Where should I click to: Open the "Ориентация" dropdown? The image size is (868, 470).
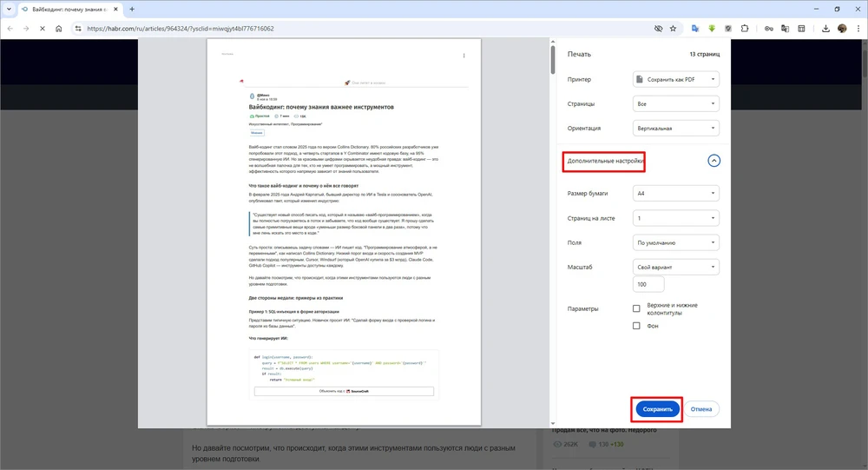pyautogui.click(x=676, y=129)
